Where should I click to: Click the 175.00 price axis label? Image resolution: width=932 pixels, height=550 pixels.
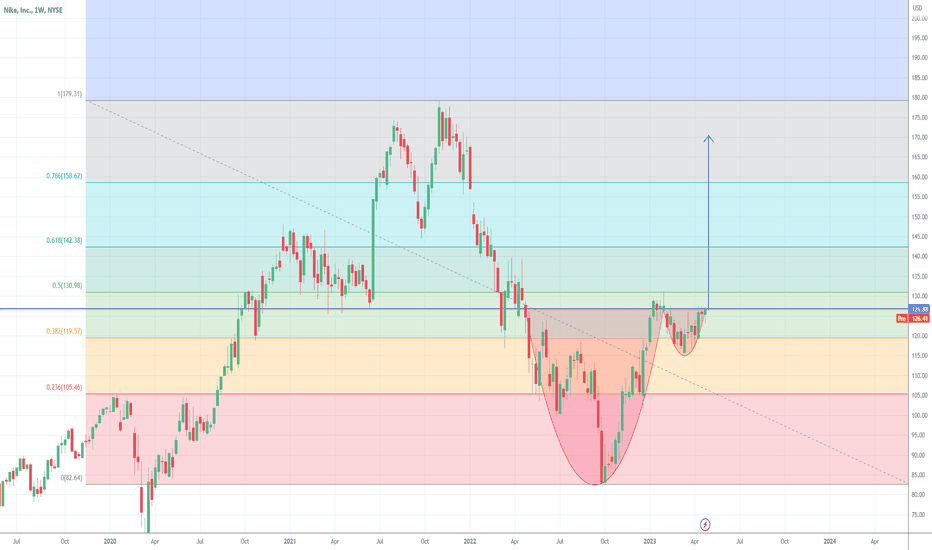(919, 118)
